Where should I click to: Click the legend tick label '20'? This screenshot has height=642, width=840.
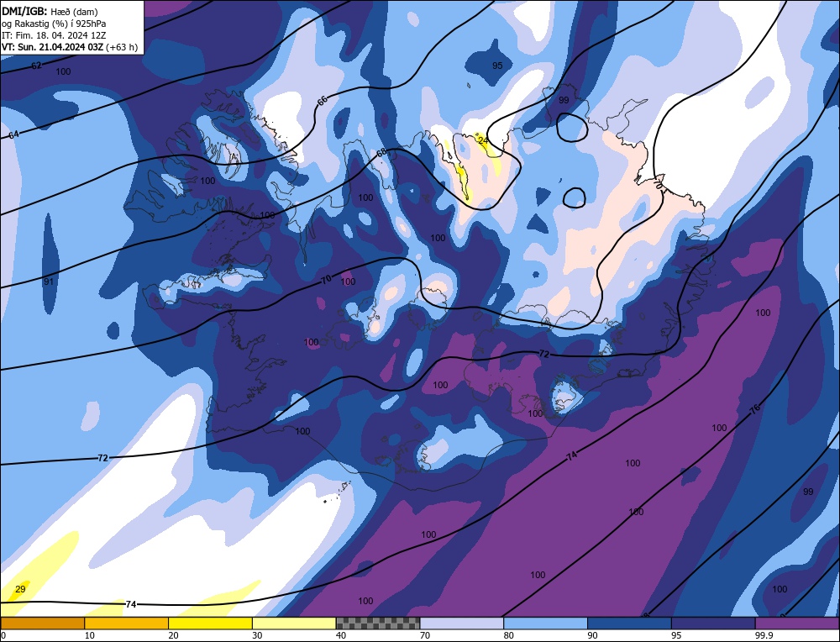(x=173, y=635)
